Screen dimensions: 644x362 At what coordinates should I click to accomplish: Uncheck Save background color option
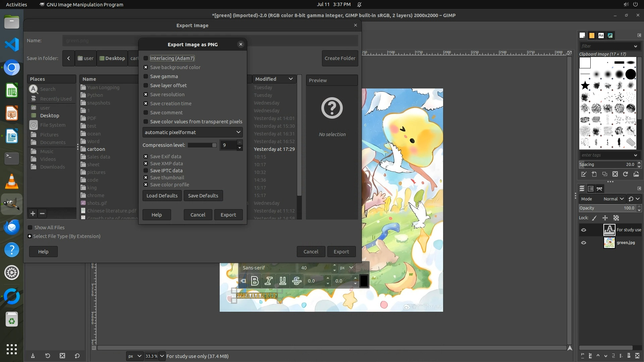(146, 67)
